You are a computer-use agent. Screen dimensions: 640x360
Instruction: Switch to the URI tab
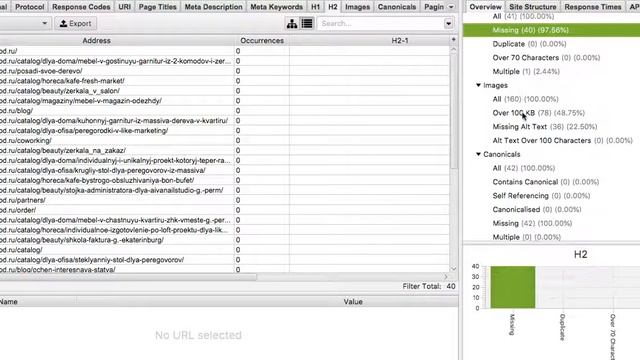124,7
